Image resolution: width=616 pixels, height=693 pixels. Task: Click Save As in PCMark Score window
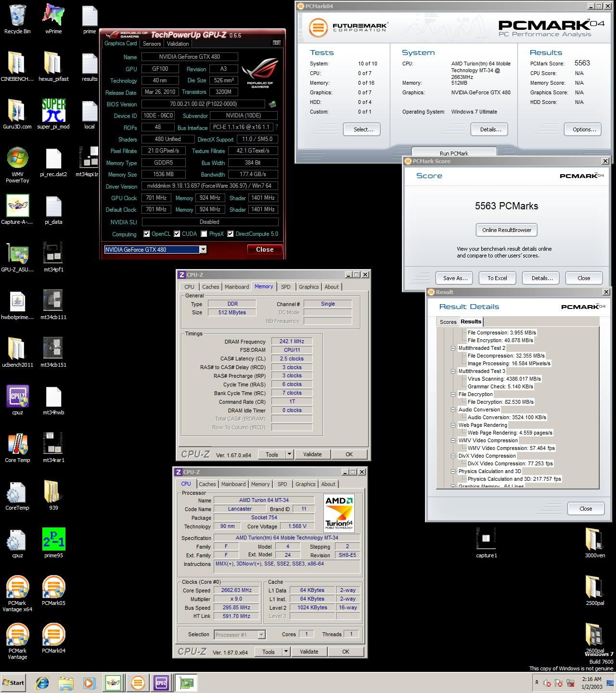coord(455,278)
